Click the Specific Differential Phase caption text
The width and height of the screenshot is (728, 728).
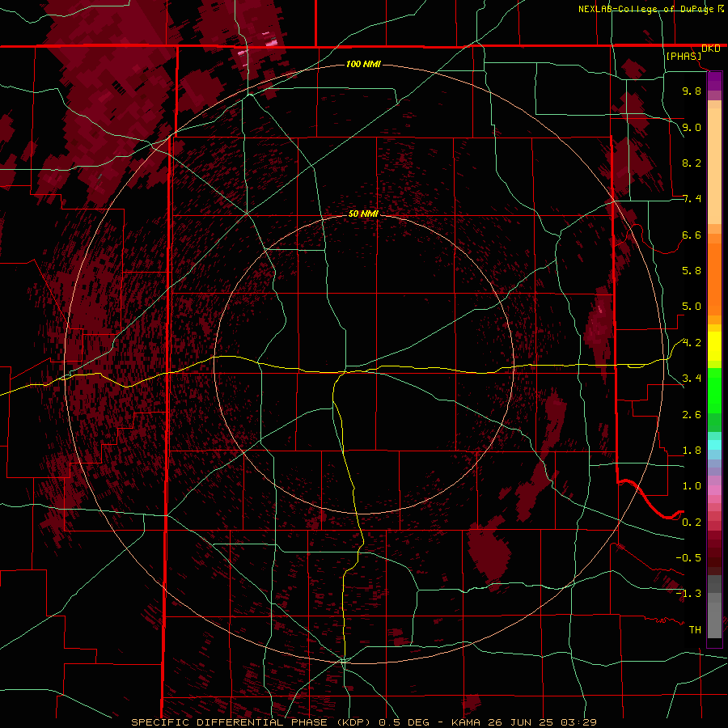[x=363, y=722]
